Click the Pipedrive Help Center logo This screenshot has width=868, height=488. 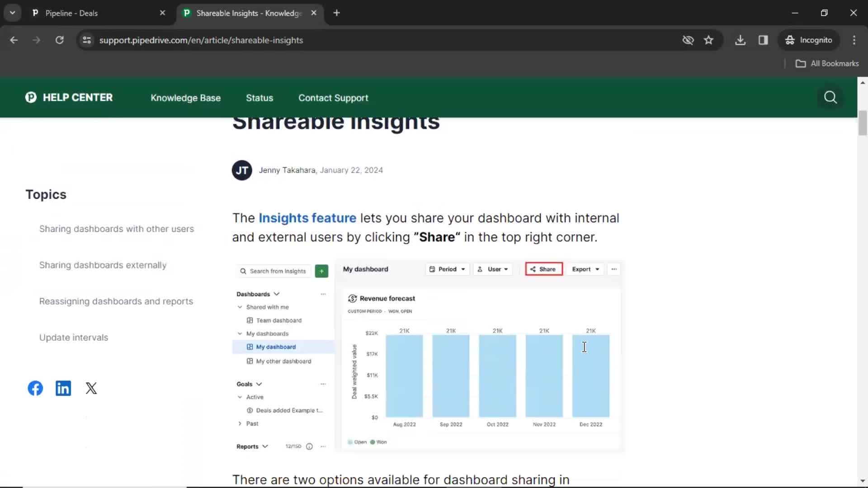(x=31, y=97)
